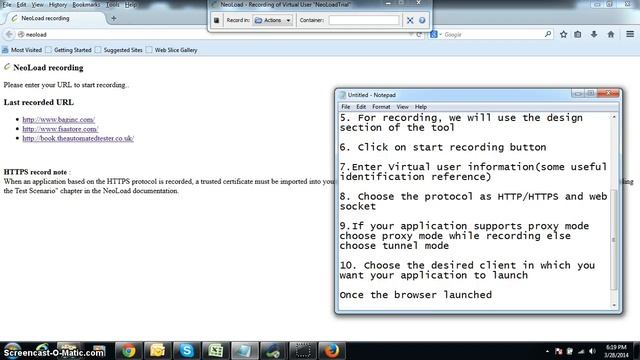Click the screen recorder dashed-frame taskbar icon

coord(303,351)
